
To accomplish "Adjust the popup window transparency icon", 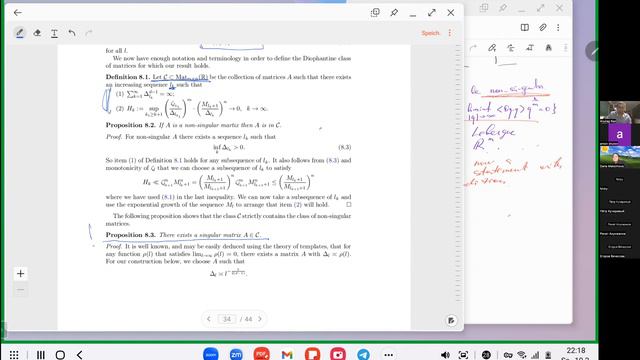I will coord(375,13).
